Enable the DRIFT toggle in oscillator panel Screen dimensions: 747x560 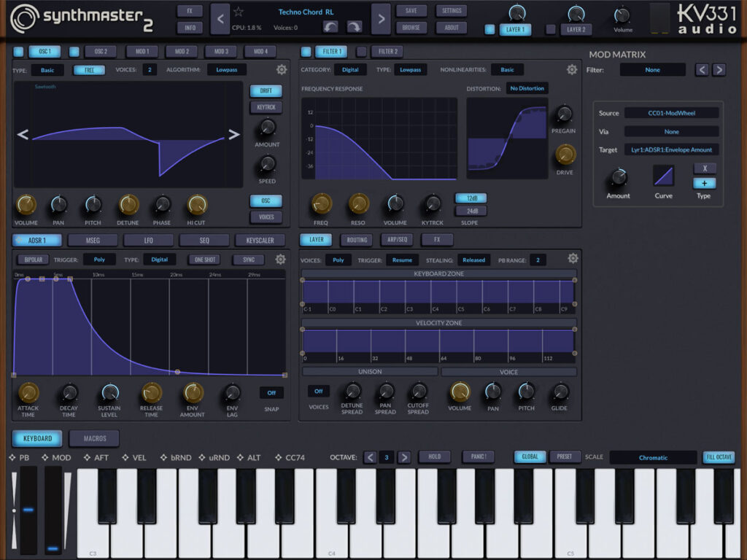click(x=266, y=91)
